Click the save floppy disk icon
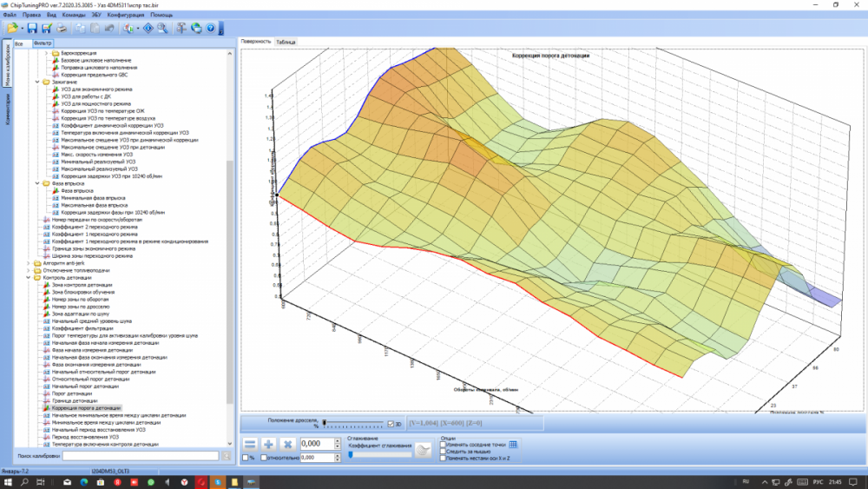 (33, 28)
